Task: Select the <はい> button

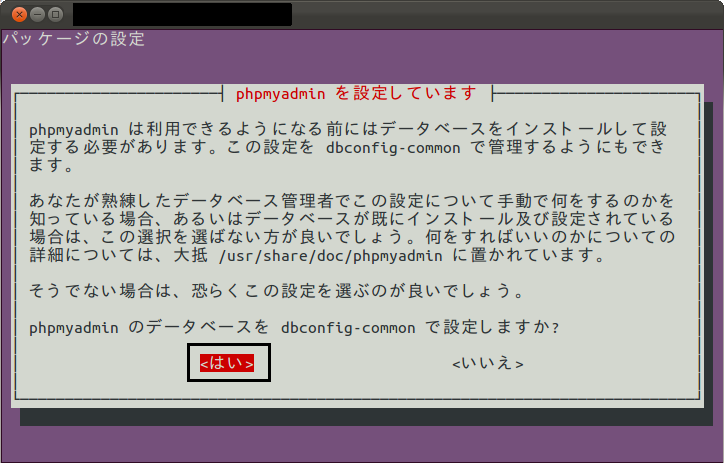Action: 227,363
